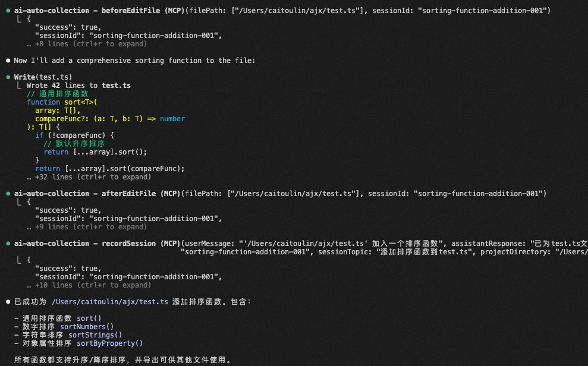Click green status dot beside beforeEditFile call
This screenshot has height=366, width=588.
(8, 11)
